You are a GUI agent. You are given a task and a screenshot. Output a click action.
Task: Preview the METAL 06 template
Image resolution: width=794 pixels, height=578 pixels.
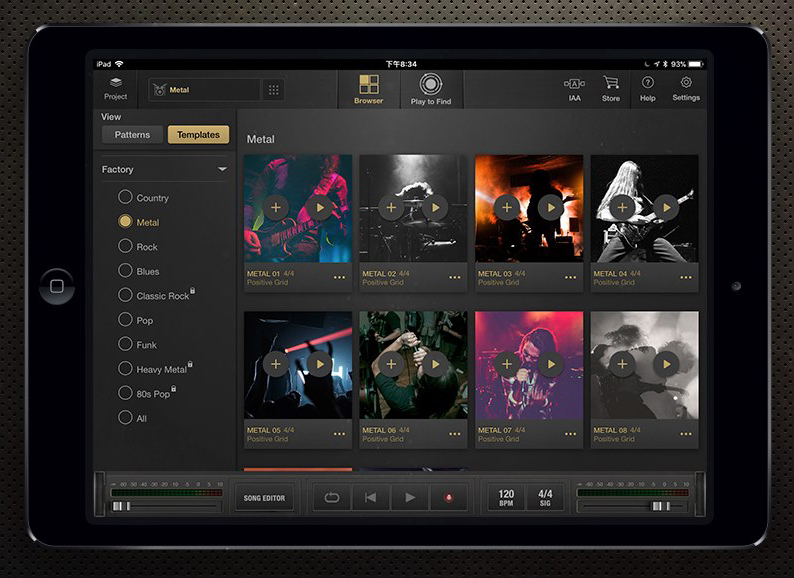[x=435, y=364]
